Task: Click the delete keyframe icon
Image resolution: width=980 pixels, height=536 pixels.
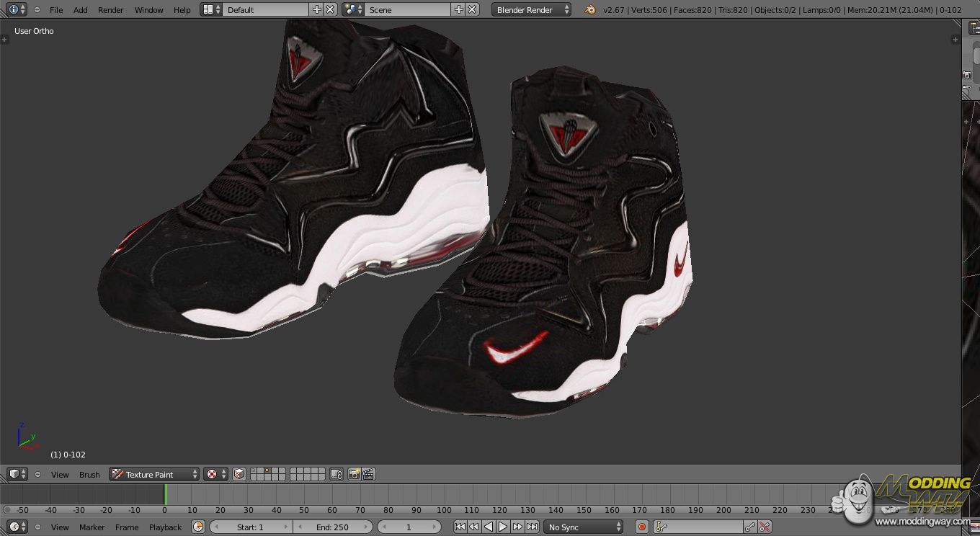Action: click(x=765, y=527)
